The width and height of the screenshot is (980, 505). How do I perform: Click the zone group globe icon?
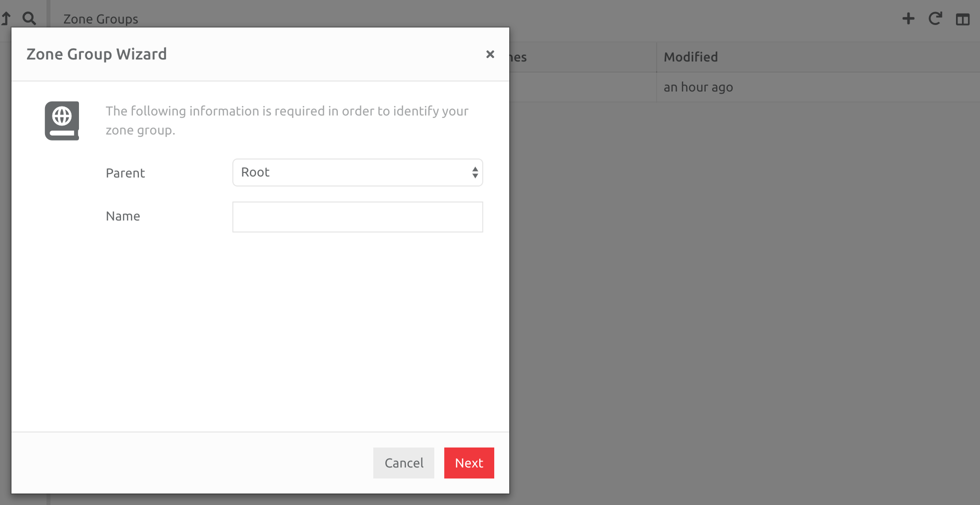click(62, 121)
